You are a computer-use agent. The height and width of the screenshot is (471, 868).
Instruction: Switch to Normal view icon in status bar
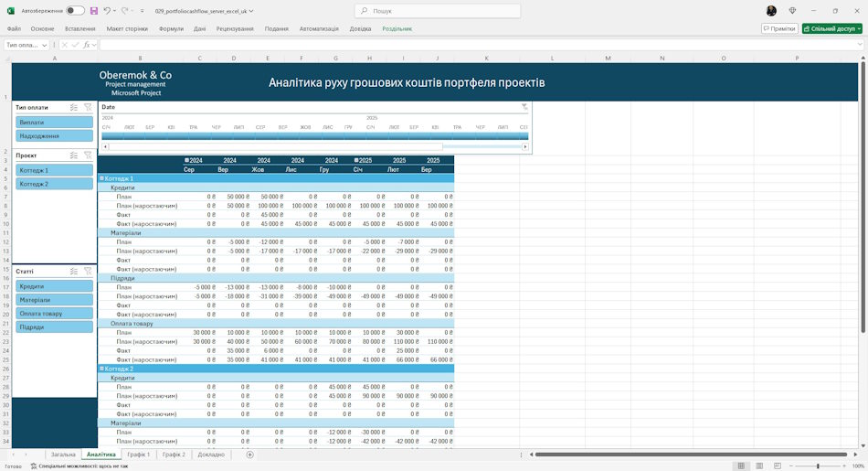pyautogui.click(x=741, y=466)
